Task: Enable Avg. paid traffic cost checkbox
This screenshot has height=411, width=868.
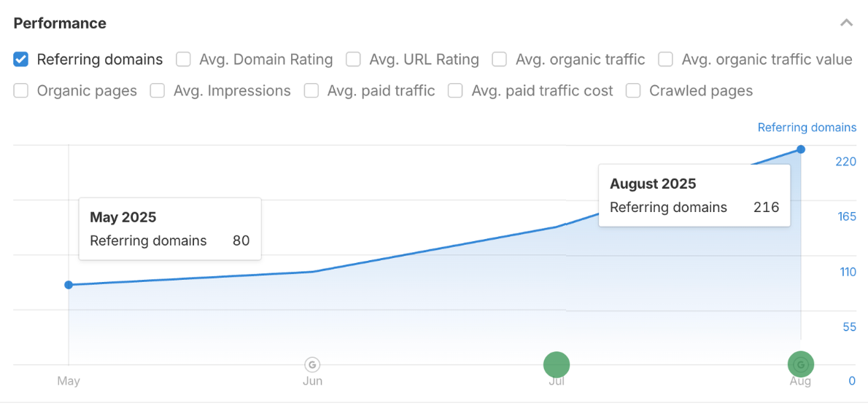Action: (x=456, y=90)
